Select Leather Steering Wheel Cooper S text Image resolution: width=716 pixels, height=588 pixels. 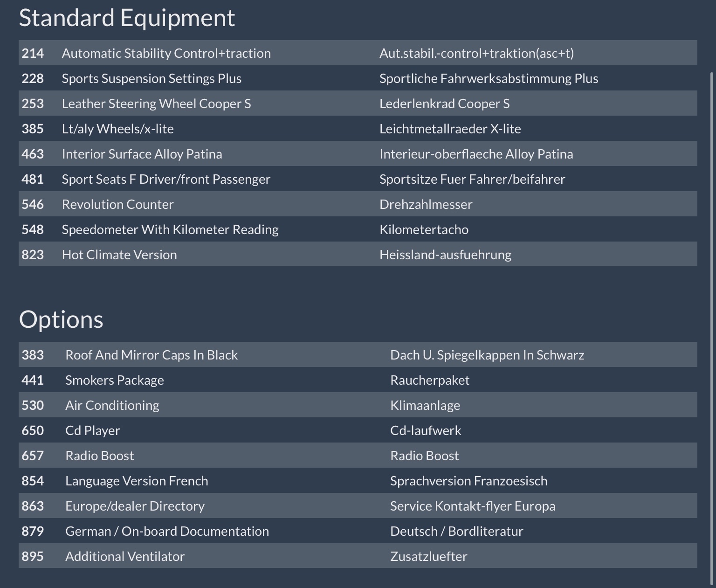pos(156,104)
